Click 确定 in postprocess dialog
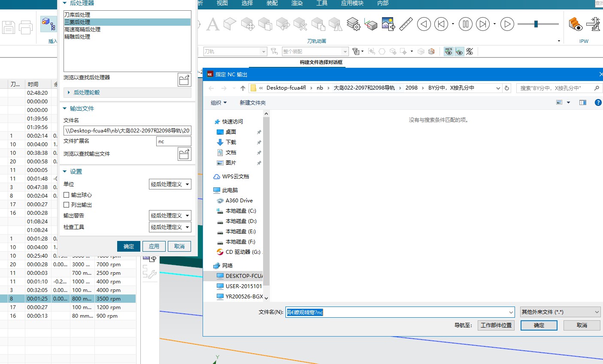The image size is (603, 364). [129, 247]
